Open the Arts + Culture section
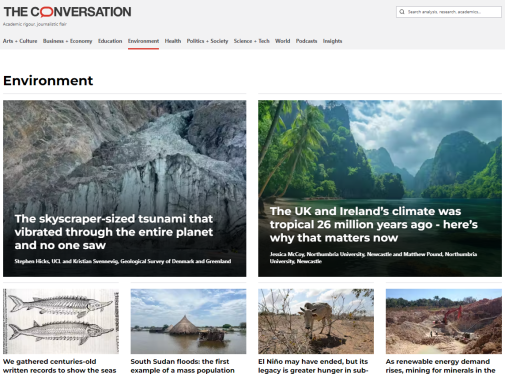Screen dimensions: 505x374 tap(20, 41)
